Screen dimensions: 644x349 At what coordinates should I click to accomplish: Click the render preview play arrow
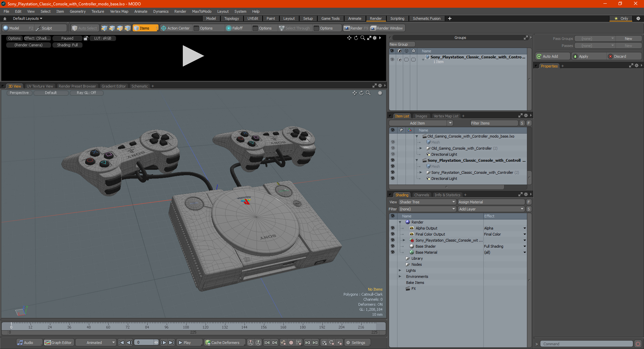193,56
